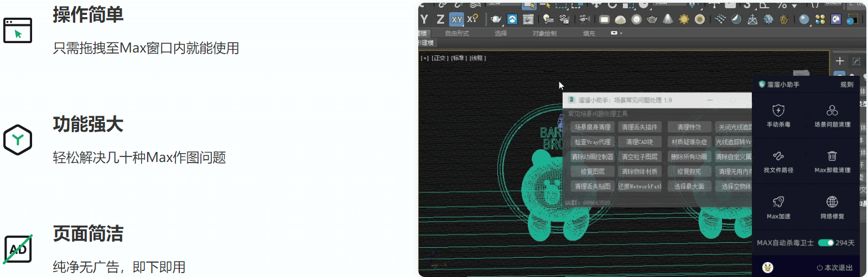The width and height of the screenshot is (868, 277).
Task: Open the Create panel plus icon
Action: point(840,61)
